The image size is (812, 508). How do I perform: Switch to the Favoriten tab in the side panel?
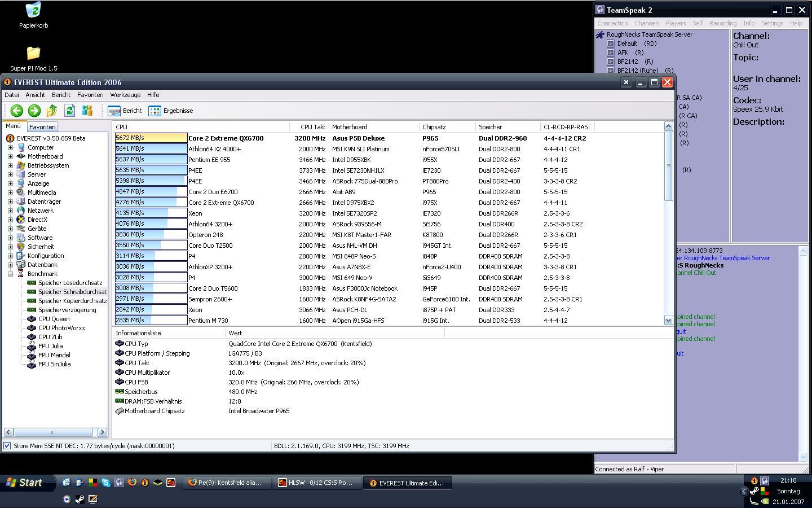click(x=42, y=127)
